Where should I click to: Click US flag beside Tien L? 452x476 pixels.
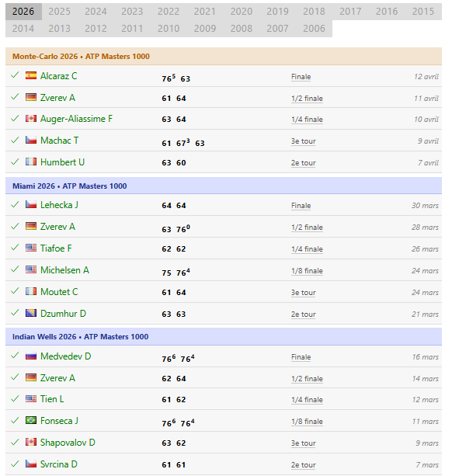(30, 399)
